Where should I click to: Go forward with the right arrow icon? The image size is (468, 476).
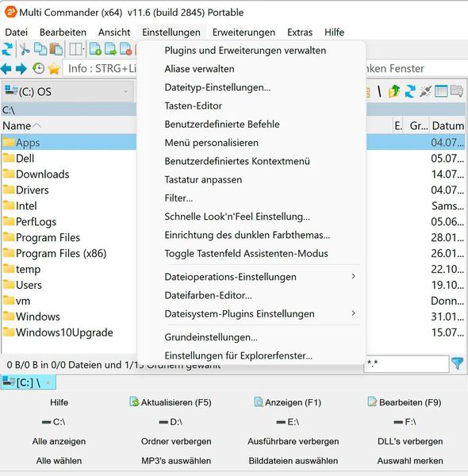[21, 68]
